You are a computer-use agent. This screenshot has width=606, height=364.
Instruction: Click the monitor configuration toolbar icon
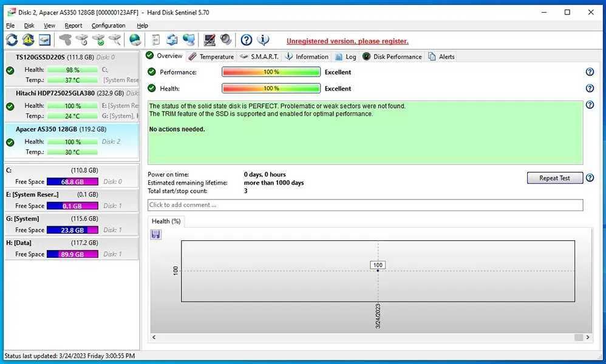209,40
